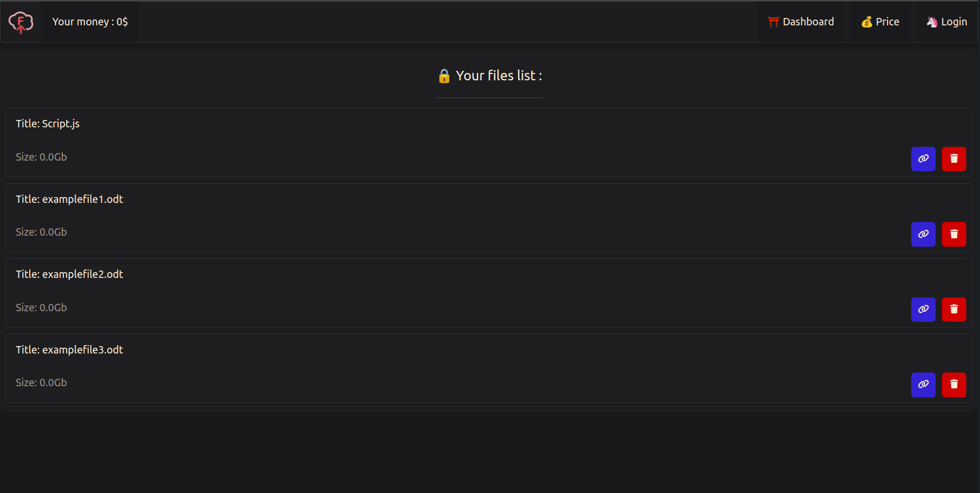Click the 'Your money : 0$' display
Screen dimensions: 980x493
(90, 22)
